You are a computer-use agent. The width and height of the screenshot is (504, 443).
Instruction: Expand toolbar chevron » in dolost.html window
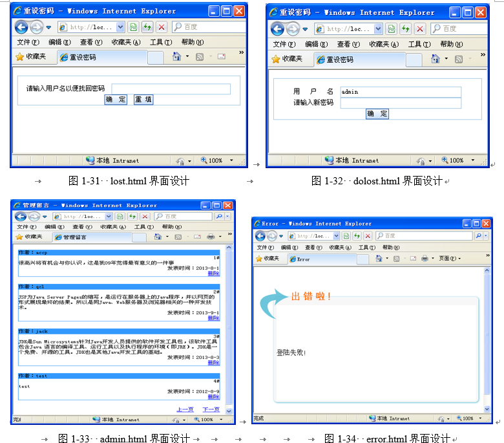coord(483,55)
